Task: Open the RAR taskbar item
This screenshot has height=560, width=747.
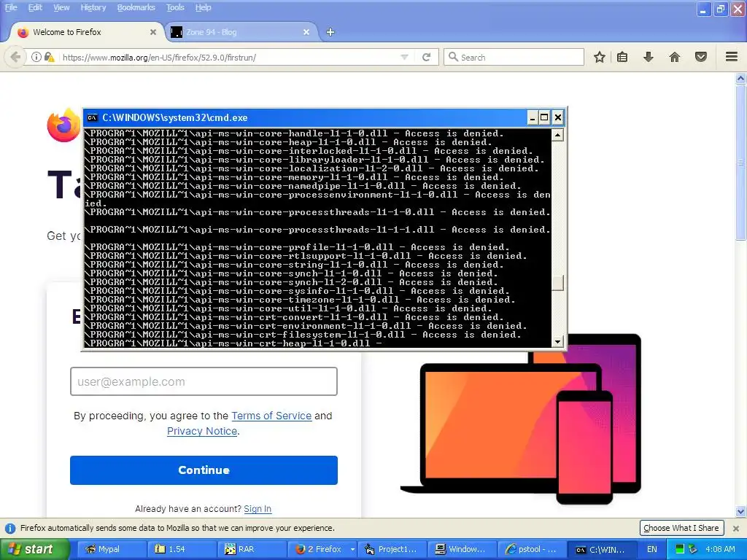Action: click(251, 549)
